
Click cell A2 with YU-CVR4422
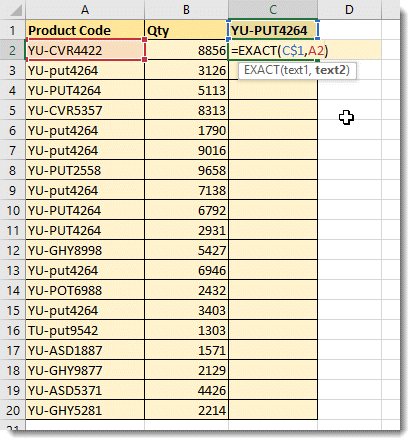pos(85,50)
